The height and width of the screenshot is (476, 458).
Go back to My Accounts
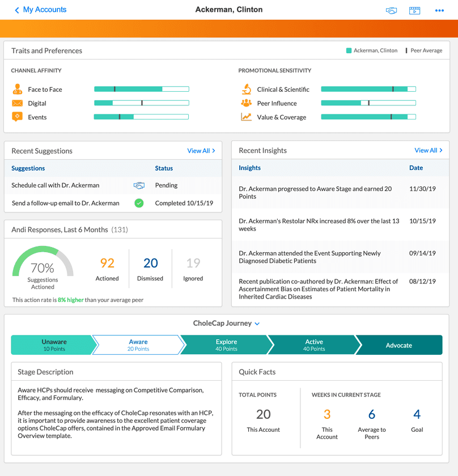point(40,10)
